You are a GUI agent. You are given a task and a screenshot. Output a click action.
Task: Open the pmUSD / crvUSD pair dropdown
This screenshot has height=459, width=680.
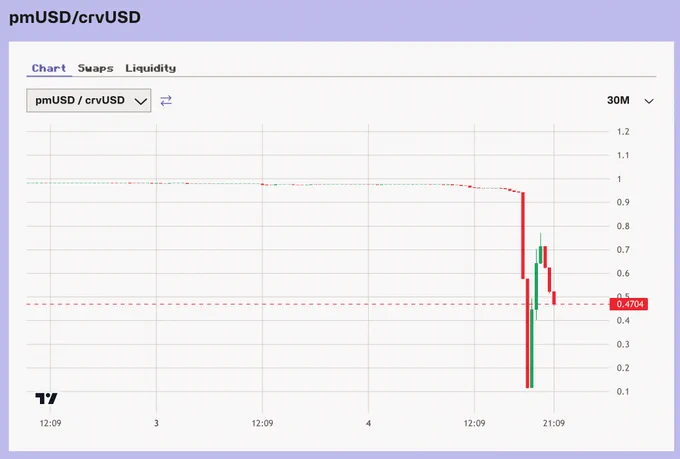89,100
